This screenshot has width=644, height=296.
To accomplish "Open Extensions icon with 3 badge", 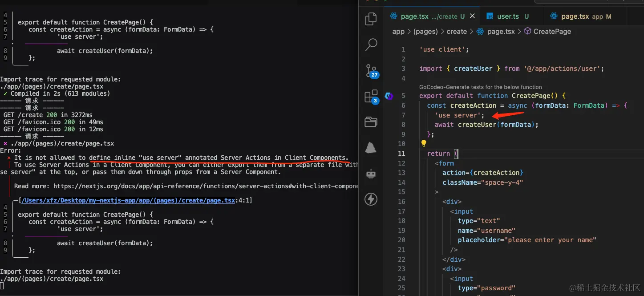I will tap(371, 97).
